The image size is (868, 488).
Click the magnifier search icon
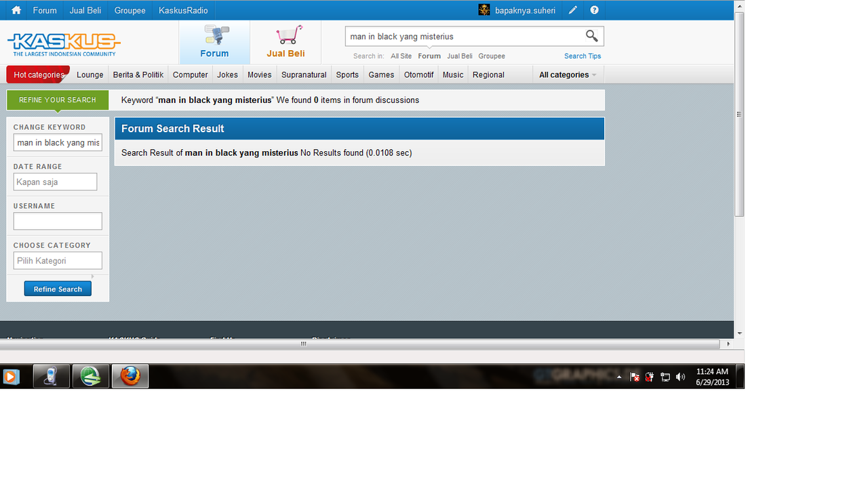tap(592, 36)
